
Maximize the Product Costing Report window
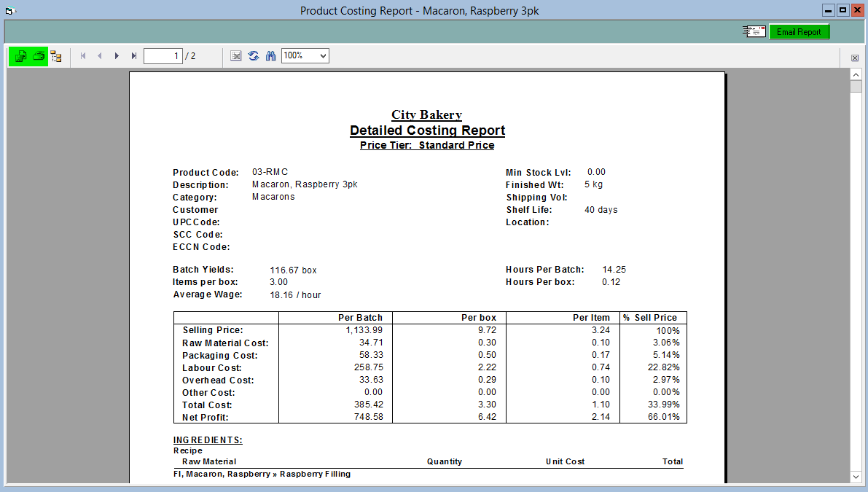click(842, 10)
